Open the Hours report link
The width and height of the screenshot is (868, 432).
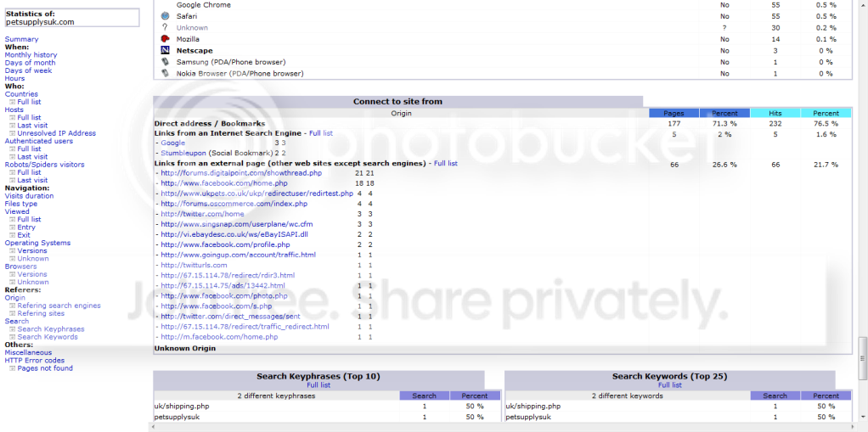pyautogui.click(x=15, y=79)
